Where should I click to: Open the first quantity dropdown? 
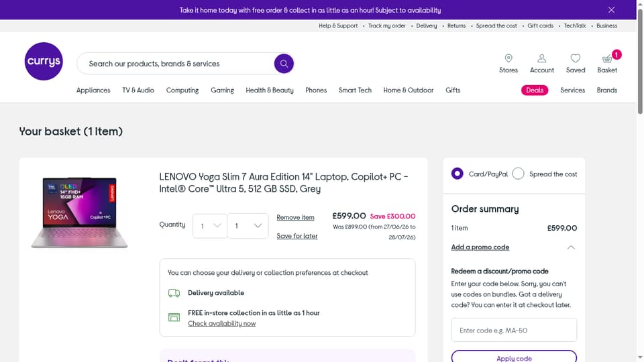[210, 226]
